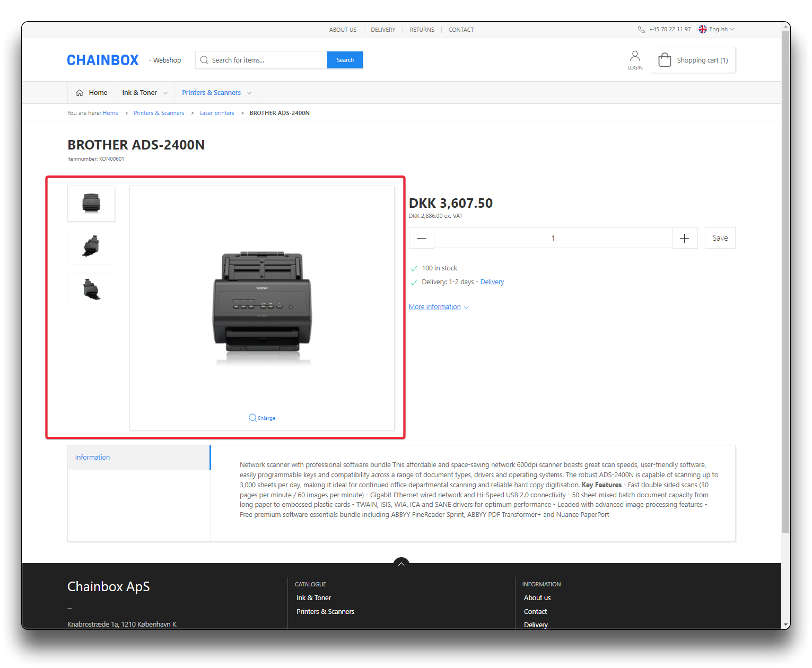This screenshot has width=812, height=668.
Task: Expand More information section
Action: tap(439, 307)
